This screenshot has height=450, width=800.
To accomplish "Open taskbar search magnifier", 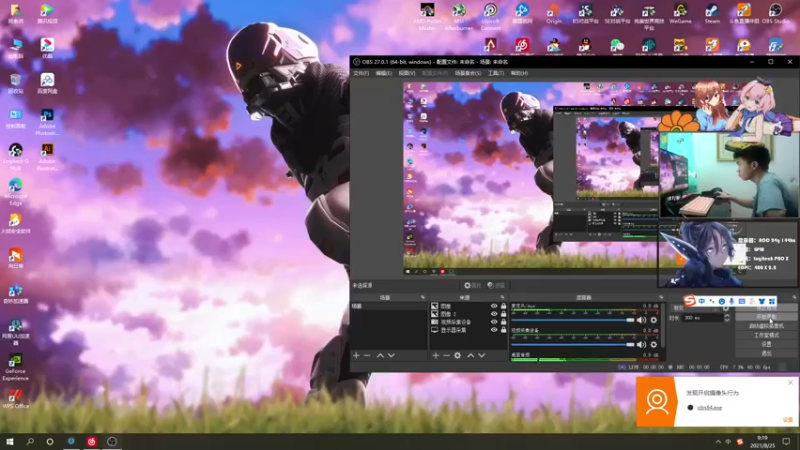I will pyautogui.click(x=30, y=441).
